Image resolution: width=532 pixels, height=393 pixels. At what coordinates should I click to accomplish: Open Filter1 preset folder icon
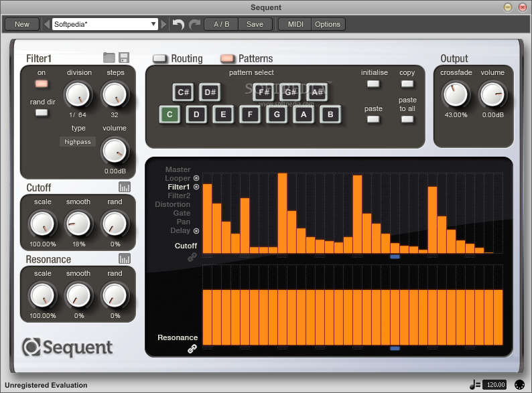pyautogui.click(x=109, y=58)
